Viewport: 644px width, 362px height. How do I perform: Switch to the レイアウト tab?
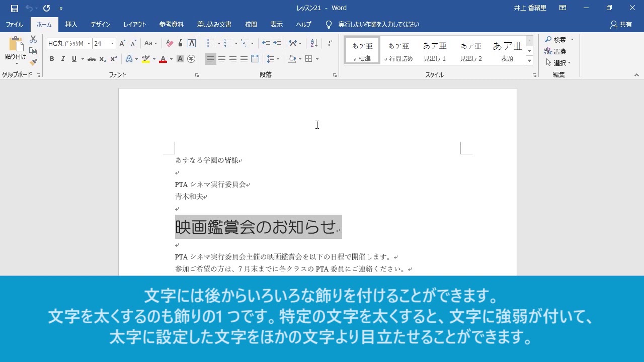(135, 24)
